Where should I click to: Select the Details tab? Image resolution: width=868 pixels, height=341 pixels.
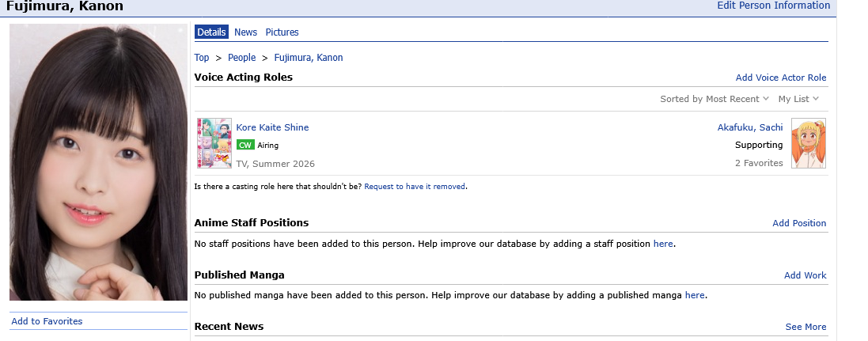pos(211,32)
